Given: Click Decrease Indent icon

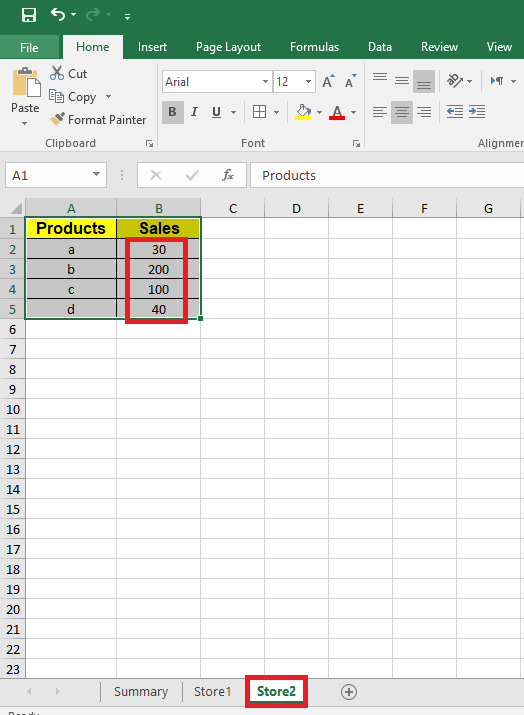Looking at the screenshot, I should (x=455, y=112).
